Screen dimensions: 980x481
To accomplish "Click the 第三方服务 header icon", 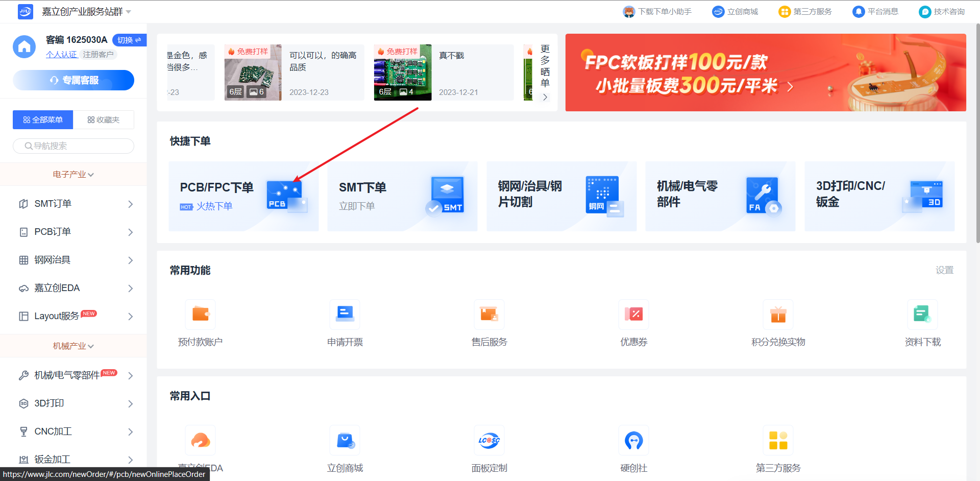I will coord(785,12).
